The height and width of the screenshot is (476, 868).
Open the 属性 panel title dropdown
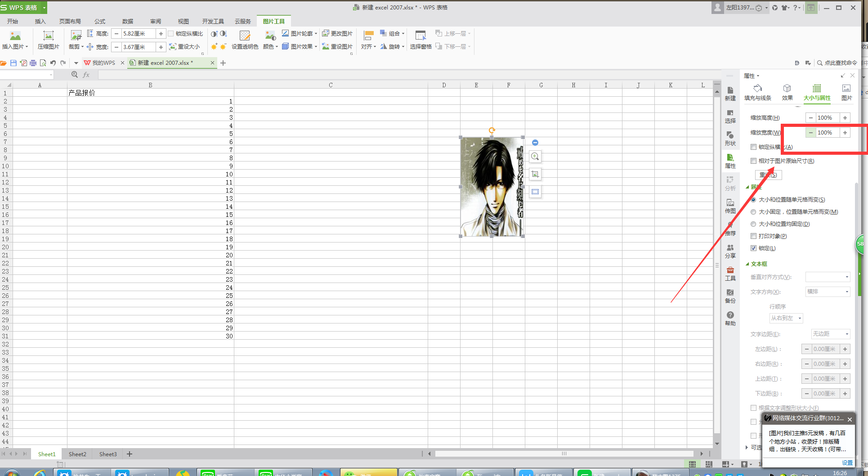click(752, 76)
